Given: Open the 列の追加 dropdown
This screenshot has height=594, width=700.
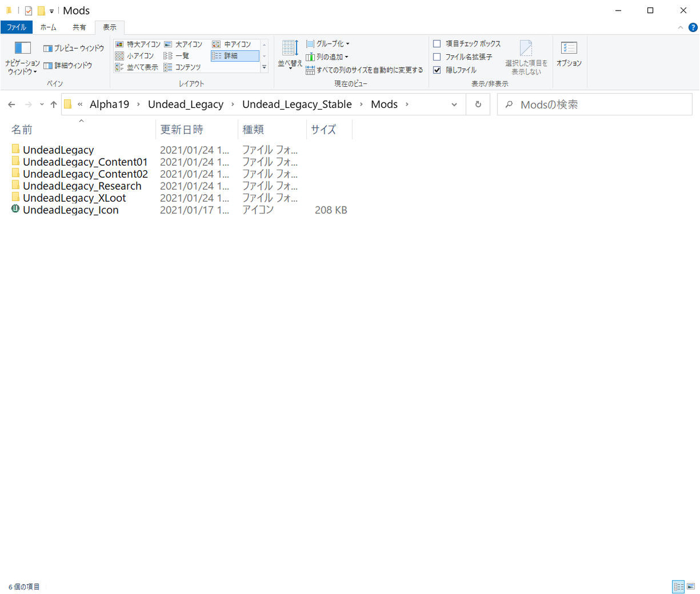Looking at the screenshot, I should click(327, 57).
